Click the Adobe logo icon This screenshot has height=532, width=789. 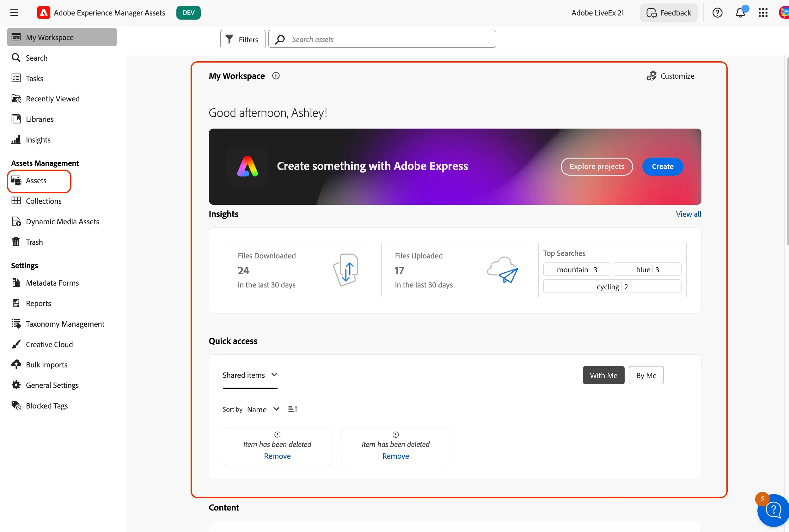pos(43,13)
